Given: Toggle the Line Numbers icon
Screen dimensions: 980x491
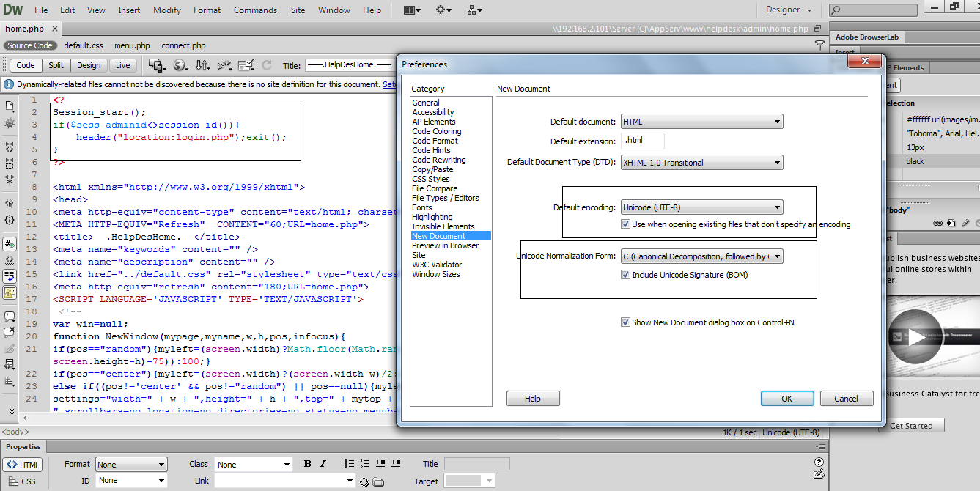Looking at the screenshot, I should point(10,244).
